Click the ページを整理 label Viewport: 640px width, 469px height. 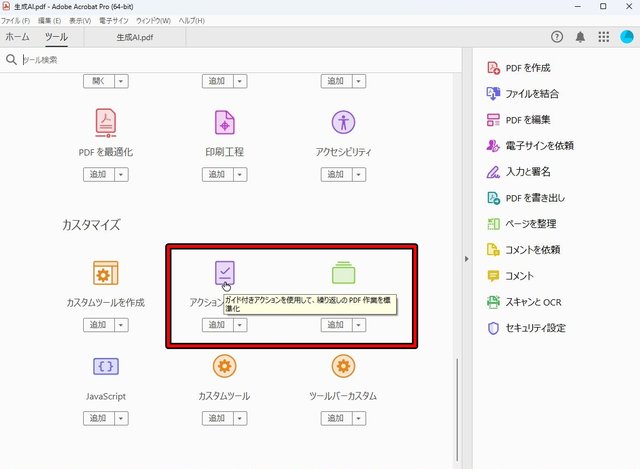click(531, 224)
